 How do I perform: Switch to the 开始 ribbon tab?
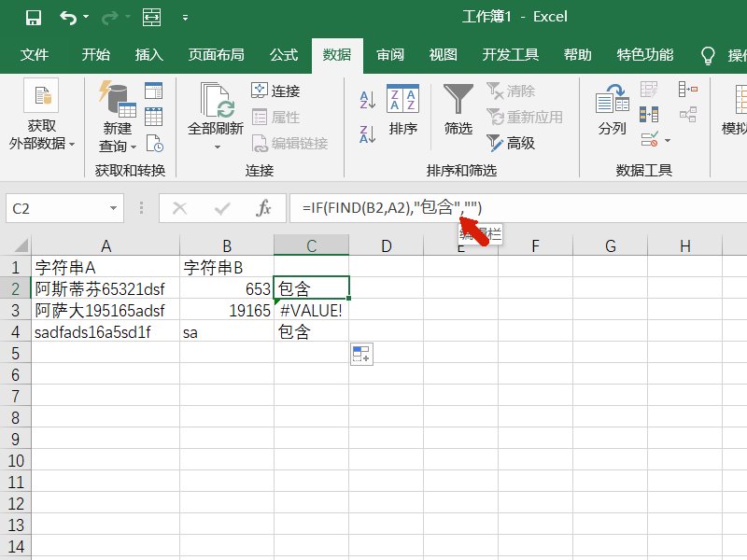95,55
